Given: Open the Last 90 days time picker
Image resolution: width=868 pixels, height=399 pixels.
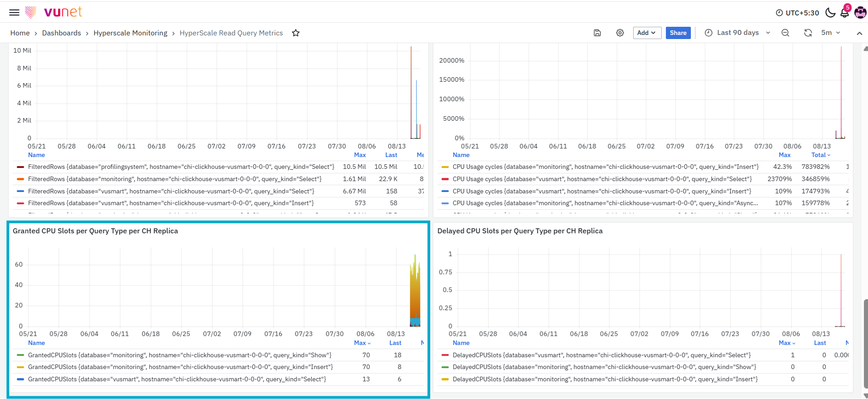Looking at the screenshot, I should [x=738, y=33].
